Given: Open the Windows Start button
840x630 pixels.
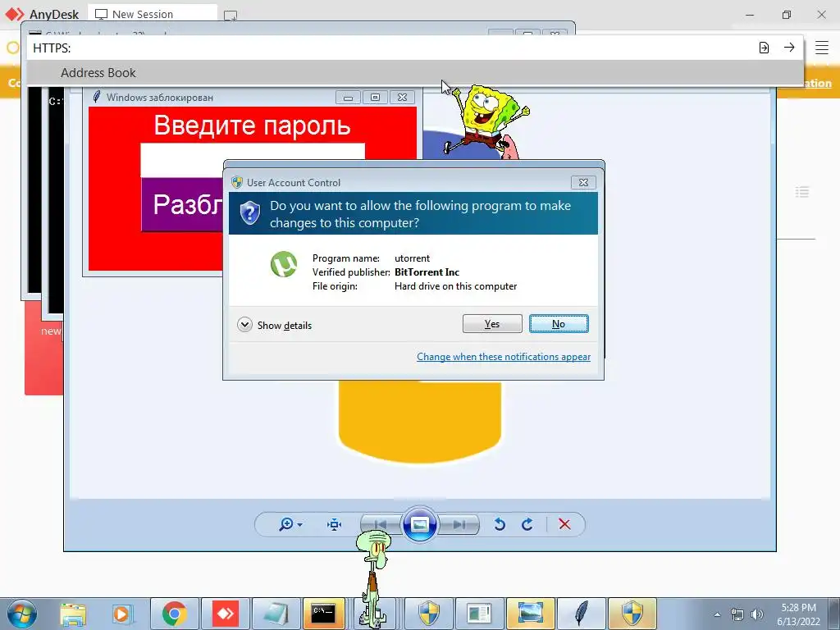Looking at the screenshot, I should tap(21, 614).
